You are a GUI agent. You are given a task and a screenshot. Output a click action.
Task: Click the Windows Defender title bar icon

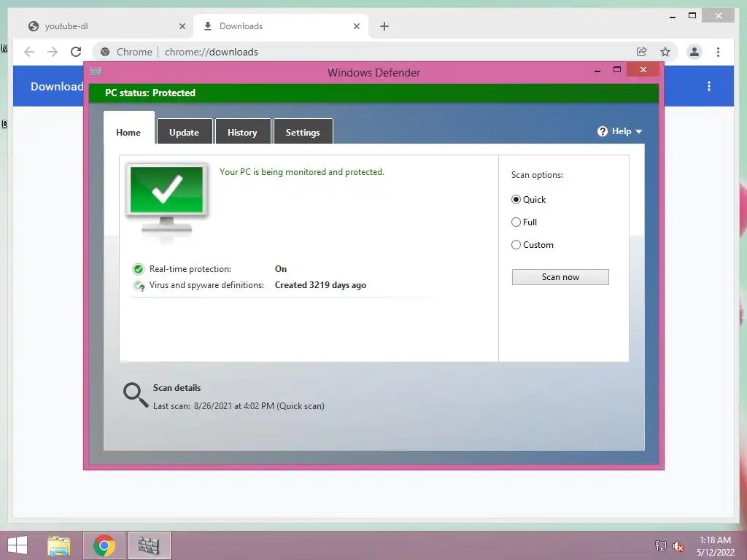(96, 71)
